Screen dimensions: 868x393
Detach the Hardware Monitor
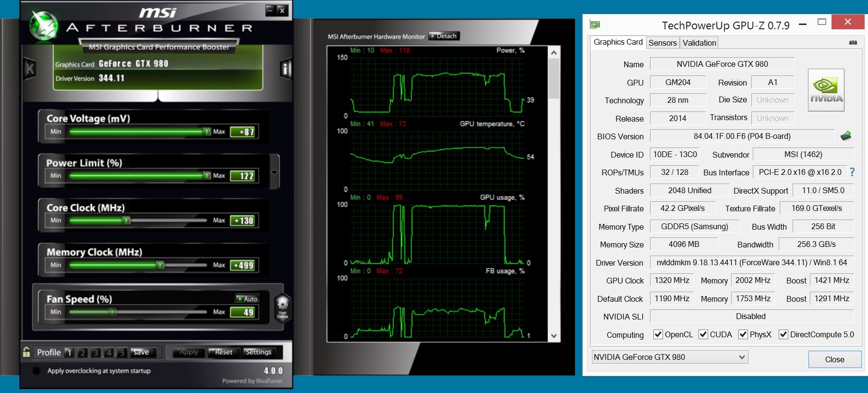tap(444, 36)
